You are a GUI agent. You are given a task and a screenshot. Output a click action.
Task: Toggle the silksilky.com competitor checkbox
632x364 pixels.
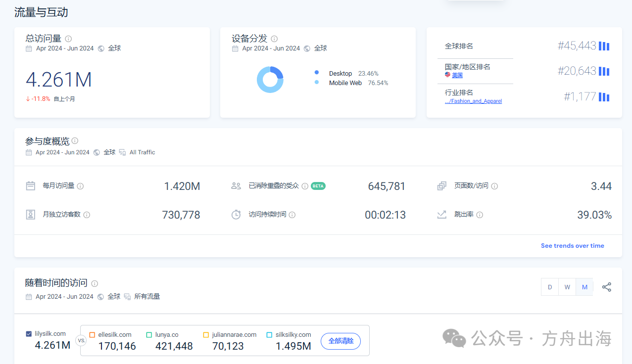pos(269,335)
